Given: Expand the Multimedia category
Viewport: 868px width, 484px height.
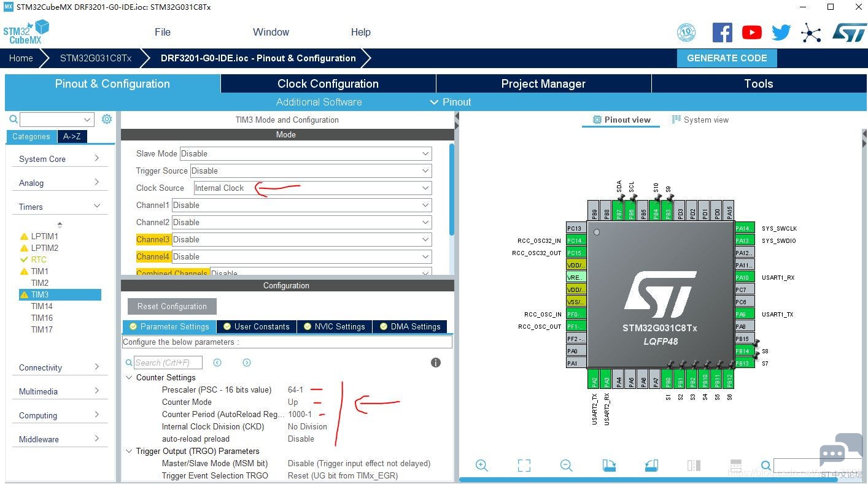Looking at the screenshot, I should click(60, 391).
